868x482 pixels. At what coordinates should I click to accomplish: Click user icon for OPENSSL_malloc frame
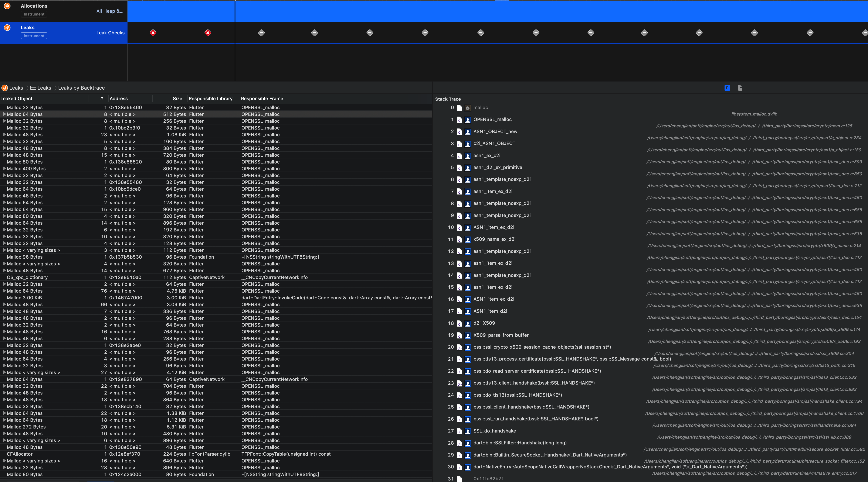tap(467, 120)
